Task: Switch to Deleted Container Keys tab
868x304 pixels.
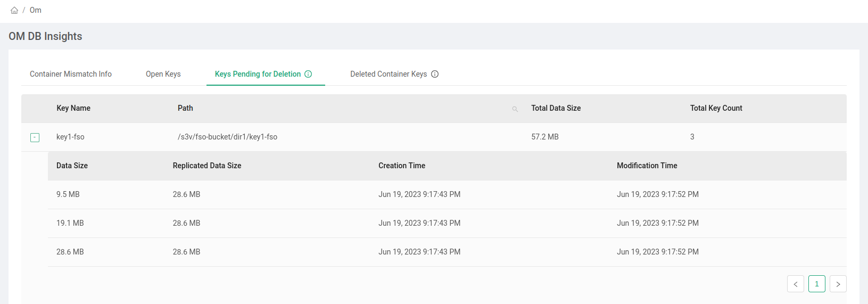Action: [x=388, y=74]
